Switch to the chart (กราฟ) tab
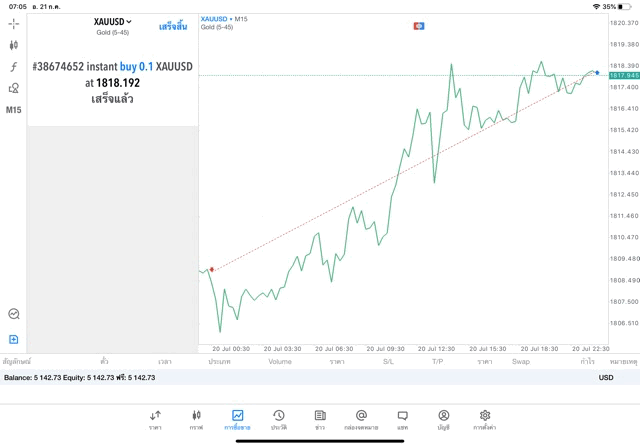Screen dimensions: 640x447 coord(196,419)
